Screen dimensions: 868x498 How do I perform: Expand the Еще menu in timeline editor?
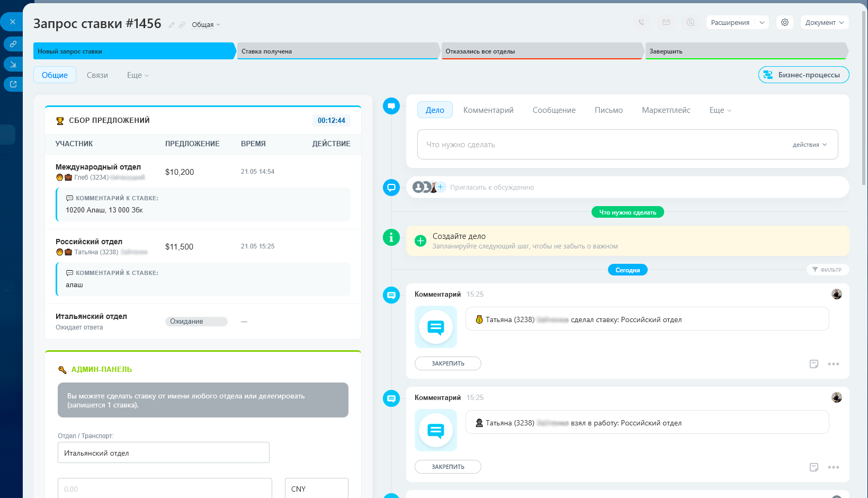(720, 110)
